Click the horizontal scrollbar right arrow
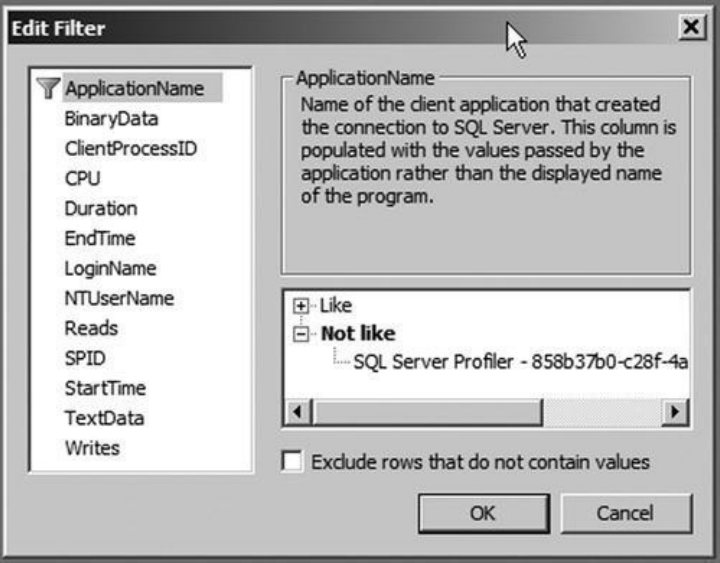This screenshot has width=720, height=563. (x=677, y=411)
